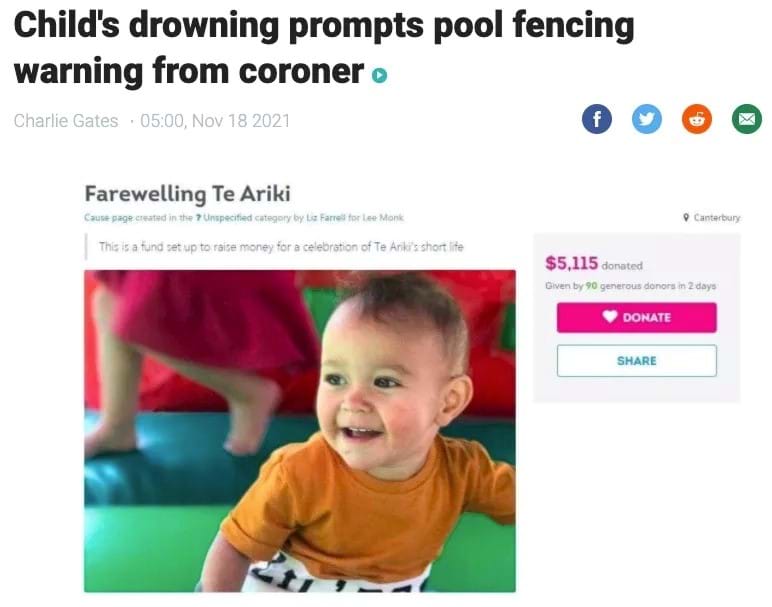The height and width of the screenshot is (607, 772).
Task: Share the article on Reddit
Action: [x=697, y=119]
